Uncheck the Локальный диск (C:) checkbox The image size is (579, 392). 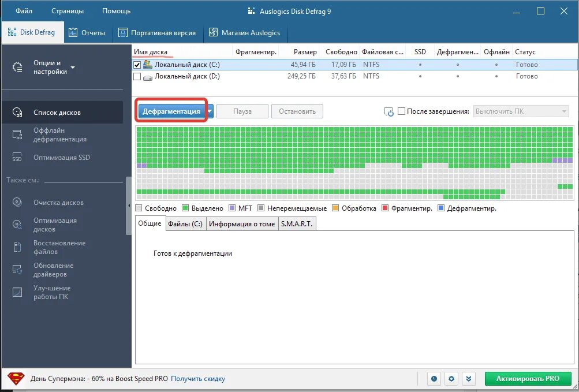[x=137, y=65]
